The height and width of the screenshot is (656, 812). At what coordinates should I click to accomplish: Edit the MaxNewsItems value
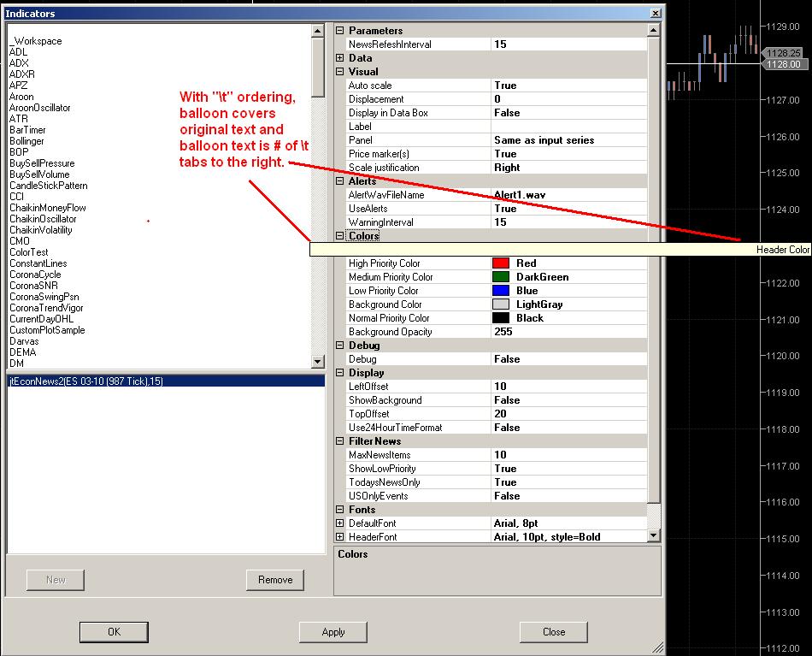pos(569,455)
